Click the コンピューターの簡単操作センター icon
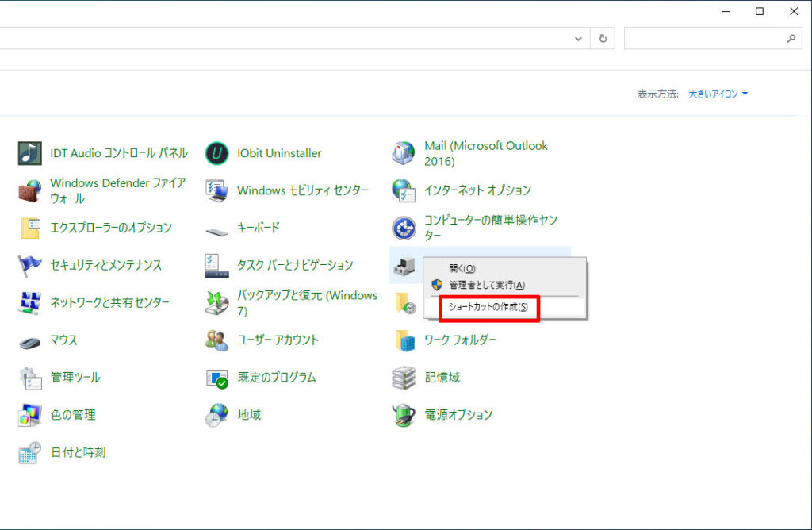Image resolution: width=812 pixels, height=530 pixels. pos(404,229)
